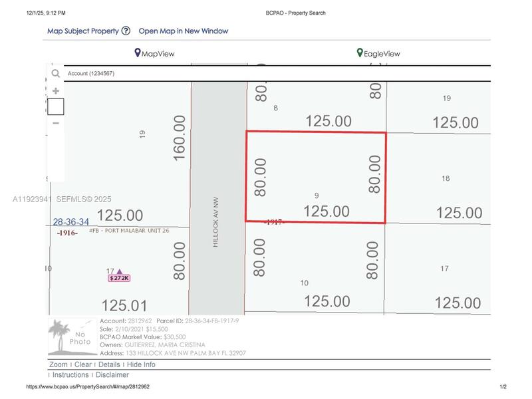
Task: Click the magnifier search icon on map
Action: 56,74
